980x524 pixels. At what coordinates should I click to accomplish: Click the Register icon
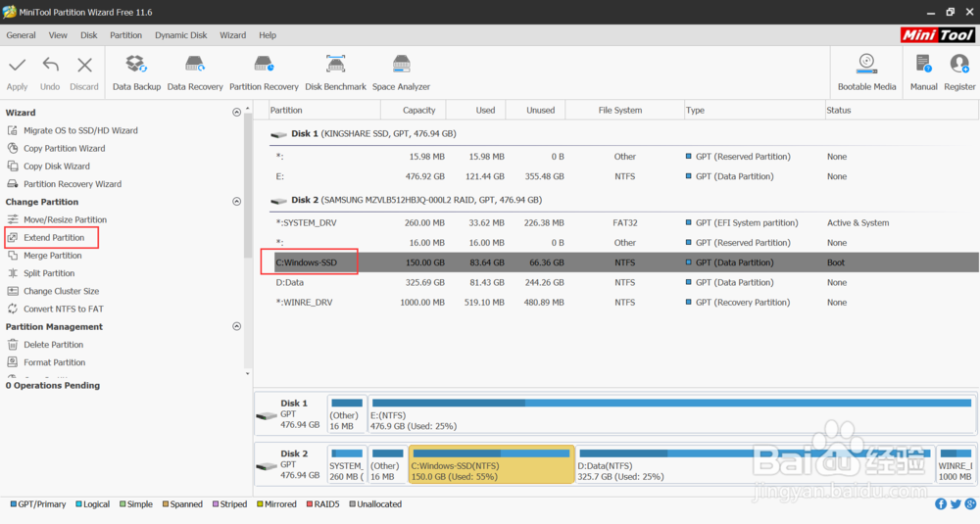point(959,65)
